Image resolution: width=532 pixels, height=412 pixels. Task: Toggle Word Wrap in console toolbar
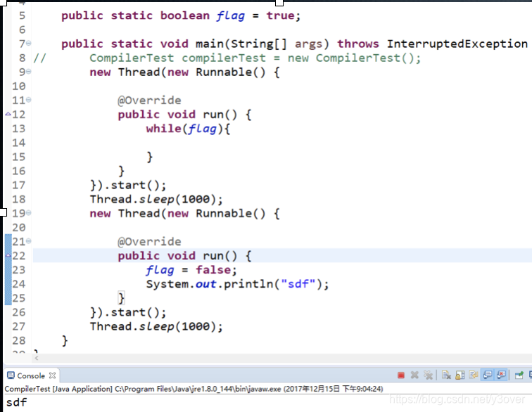click(474, 375)
